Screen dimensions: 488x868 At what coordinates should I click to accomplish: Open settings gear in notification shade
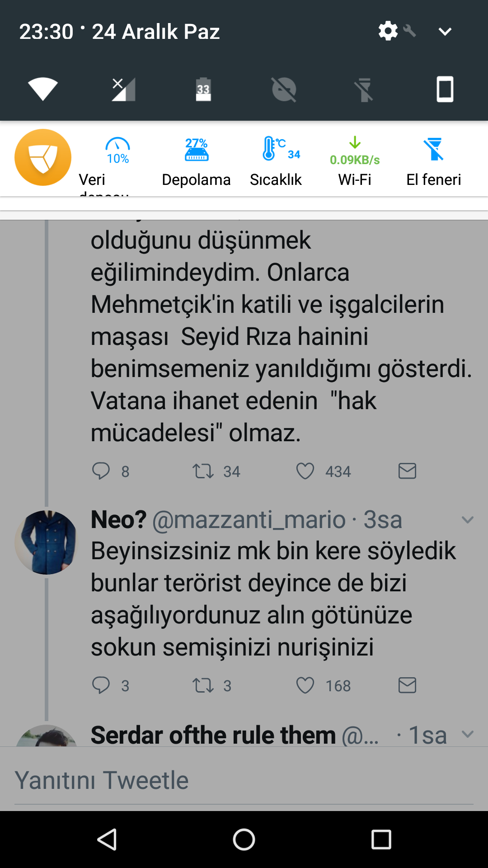point(388,31)
